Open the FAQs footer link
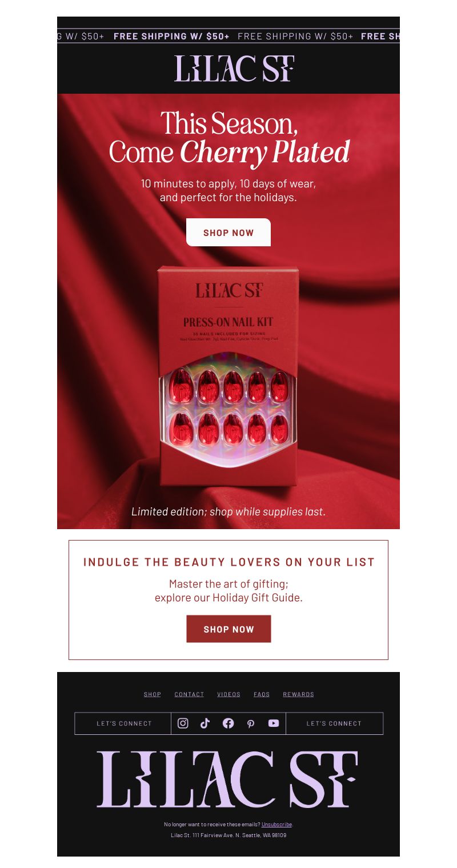This screenshot has height=868, width=457. pos(262,694)
